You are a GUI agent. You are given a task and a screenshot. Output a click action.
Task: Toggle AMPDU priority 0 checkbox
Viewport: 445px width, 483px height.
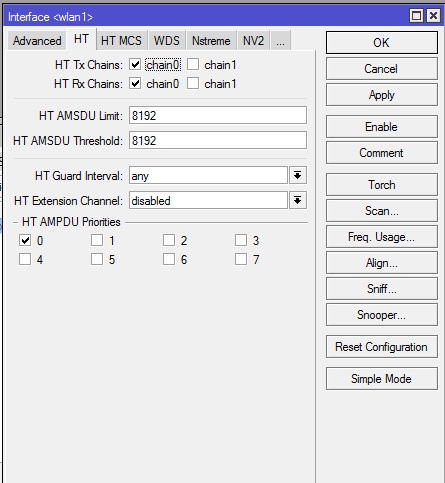[x=25, y=240]
